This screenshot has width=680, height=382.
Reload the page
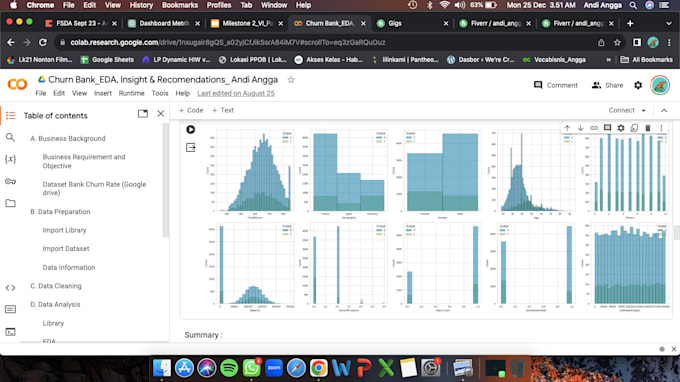tap(42, 42)
